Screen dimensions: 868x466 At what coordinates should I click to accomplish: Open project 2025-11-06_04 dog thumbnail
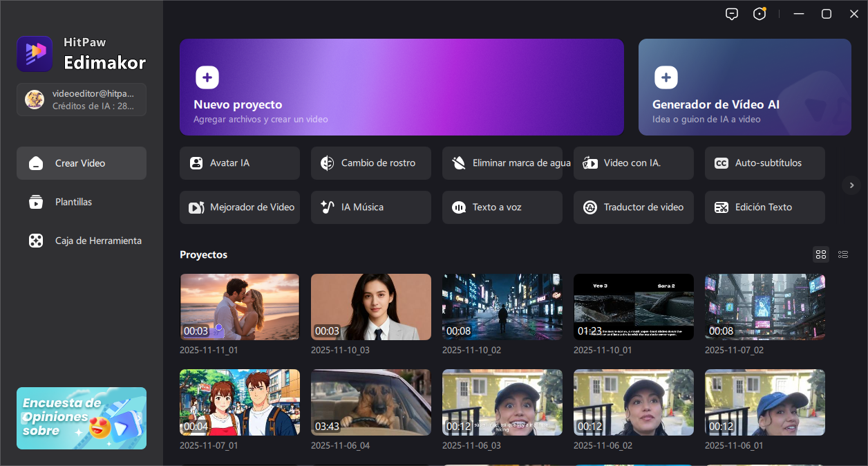pyautogui.click(x=370, y=402)
